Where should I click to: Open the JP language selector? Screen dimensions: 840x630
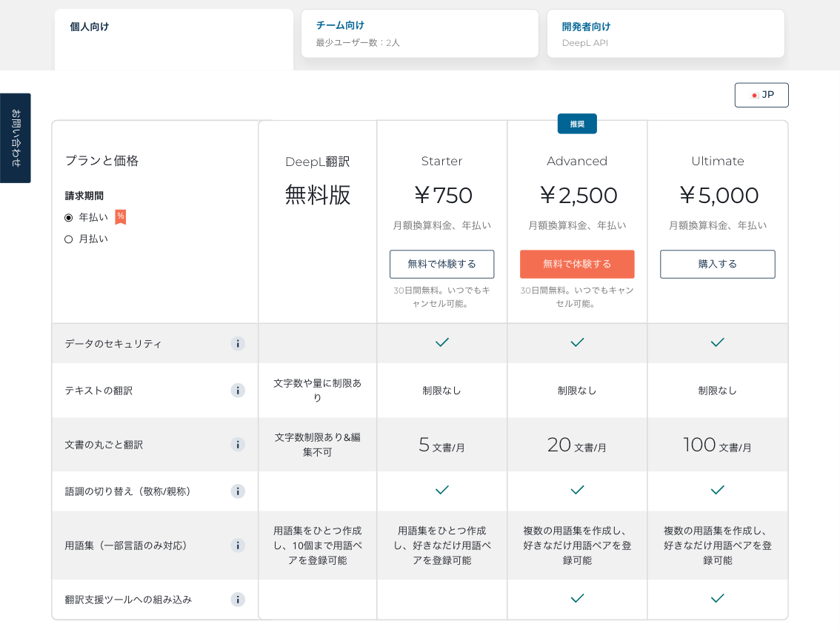(x=761, y=95)
